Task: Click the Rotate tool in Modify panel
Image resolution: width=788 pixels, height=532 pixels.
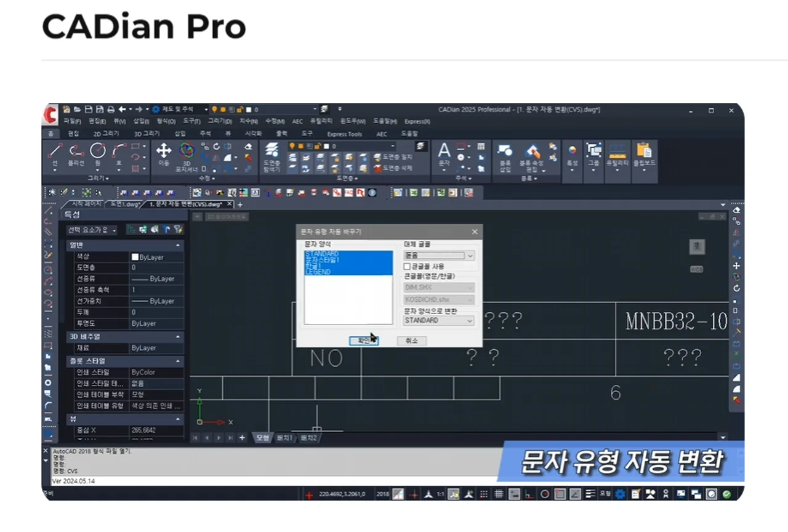Action: click(x=216, y=147)
